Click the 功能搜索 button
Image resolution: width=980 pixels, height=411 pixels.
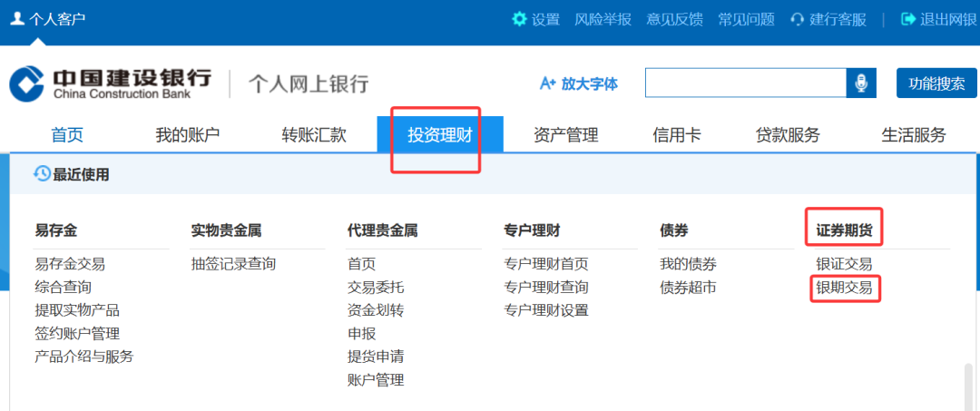pyautogui.click(x=936, y=83)
